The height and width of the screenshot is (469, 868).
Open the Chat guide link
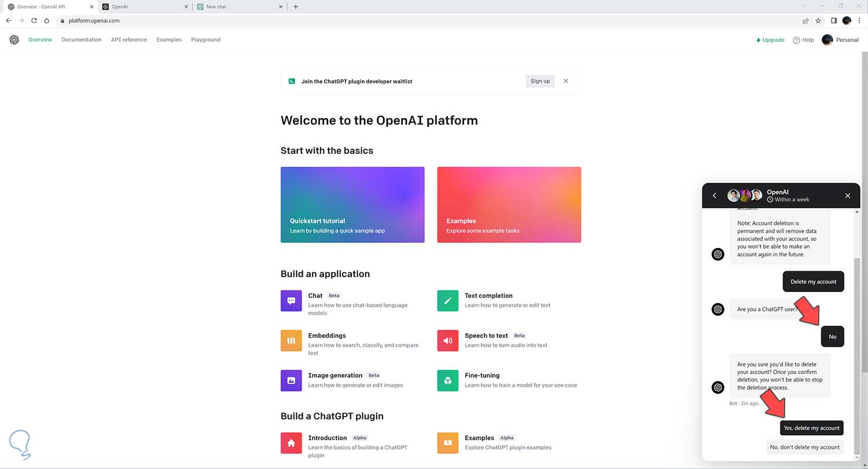tap(315, 296)
